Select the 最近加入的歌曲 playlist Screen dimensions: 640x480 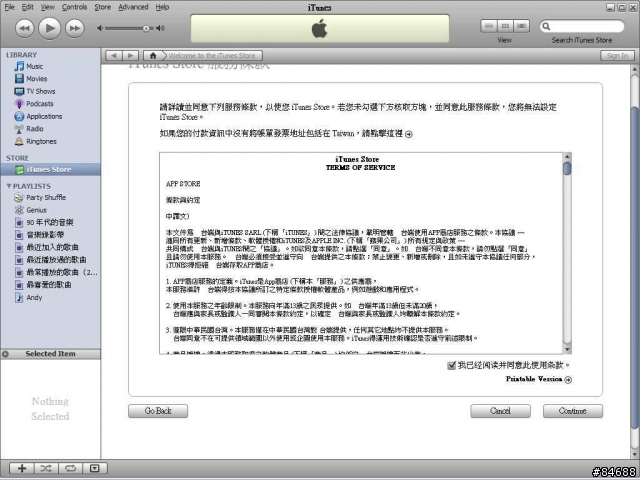click(51, 247)
